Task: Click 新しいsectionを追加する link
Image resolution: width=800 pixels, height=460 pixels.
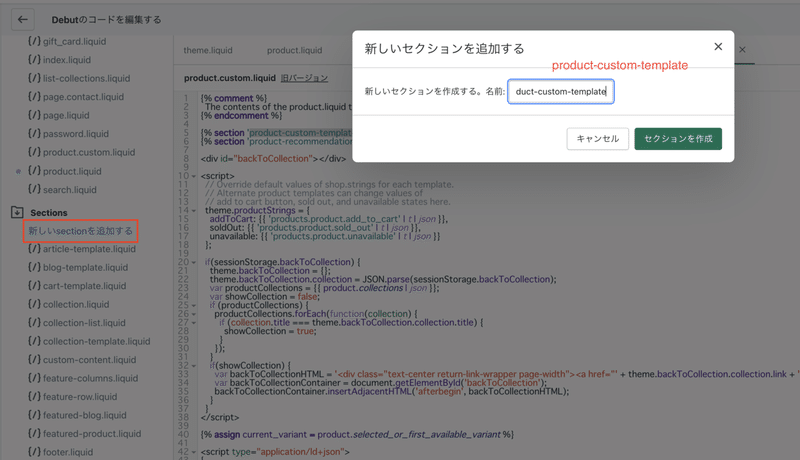Action: click(x=80, y=231)
